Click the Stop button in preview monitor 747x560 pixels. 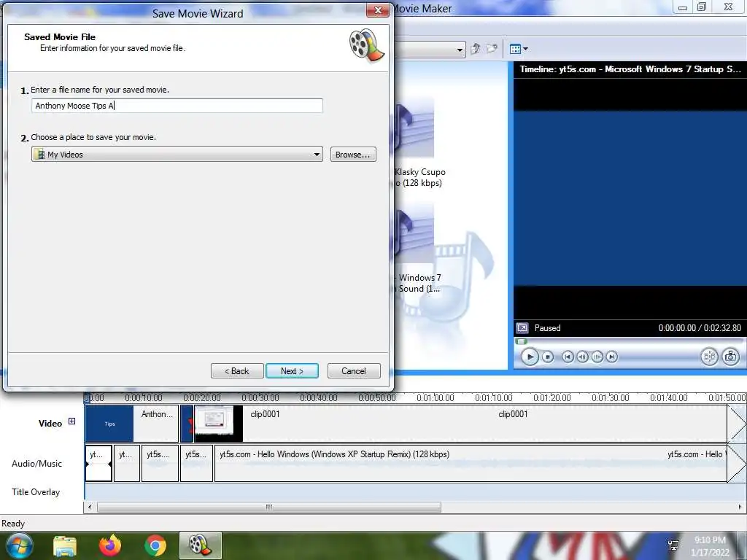(x=548, y=357)
